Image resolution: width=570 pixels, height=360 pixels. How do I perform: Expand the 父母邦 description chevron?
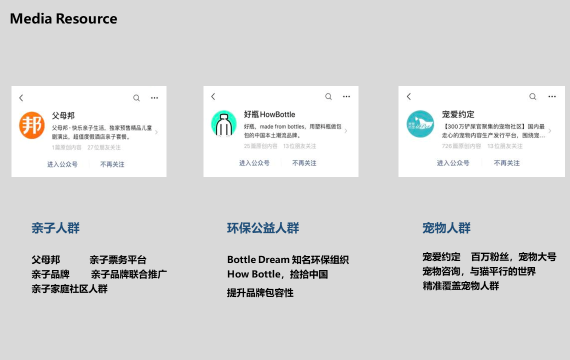click(x=156, y=132)
